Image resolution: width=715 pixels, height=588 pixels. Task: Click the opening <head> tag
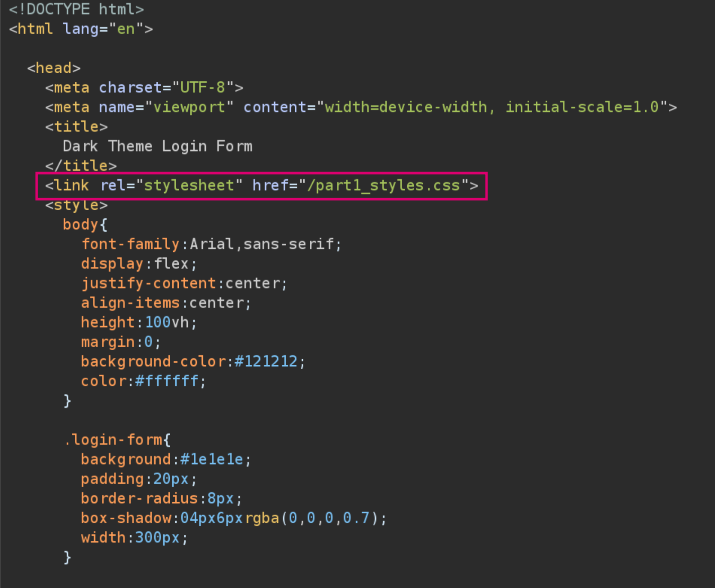pos(54,68)
